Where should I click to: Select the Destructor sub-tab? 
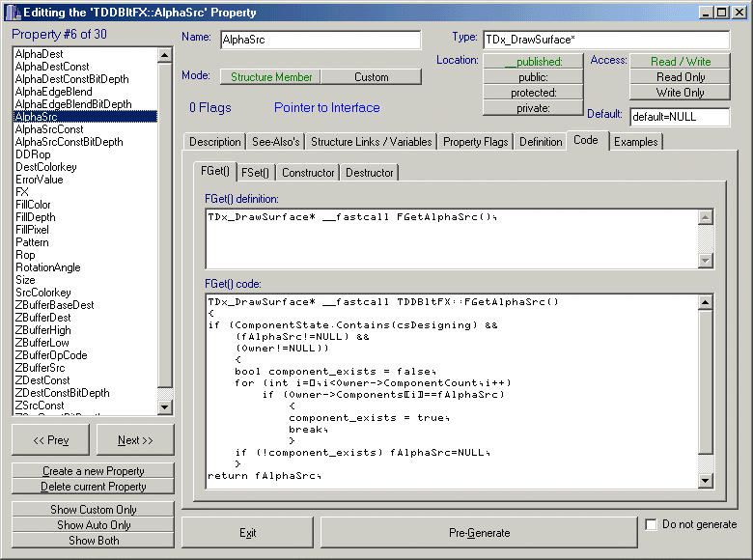[369, 173]
